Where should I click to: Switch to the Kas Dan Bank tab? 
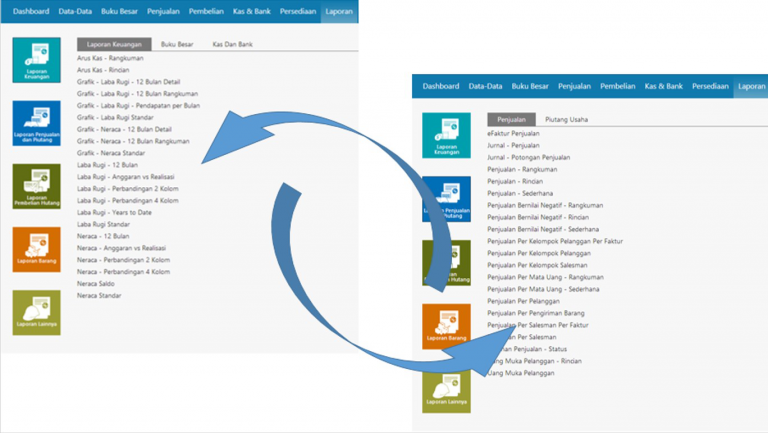[230, 44]
